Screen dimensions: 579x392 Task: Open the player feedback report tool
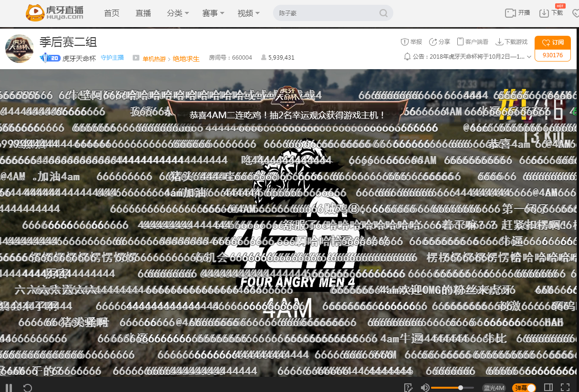tap(408, 387)
